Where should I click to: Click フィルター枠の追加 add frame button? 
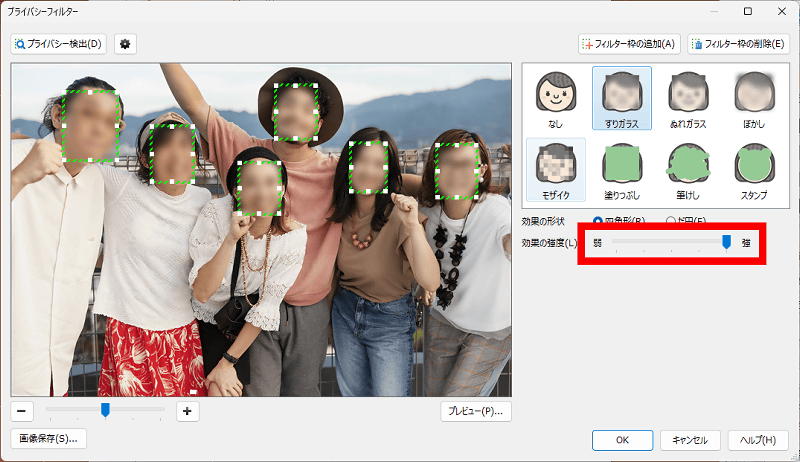point(630,44)
